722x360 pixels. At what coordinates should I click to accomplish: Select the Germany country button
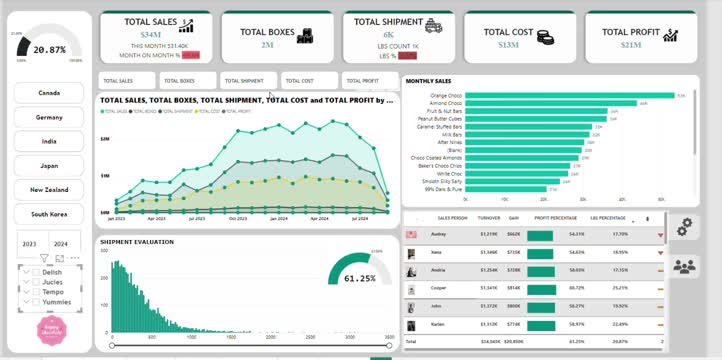pyautogui.click(x=49, y=117)
